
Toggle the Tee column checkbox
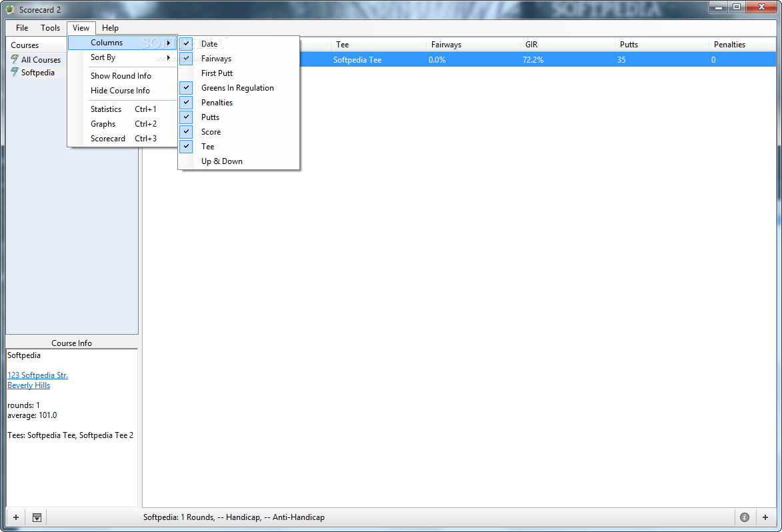[x=186, y=147]
